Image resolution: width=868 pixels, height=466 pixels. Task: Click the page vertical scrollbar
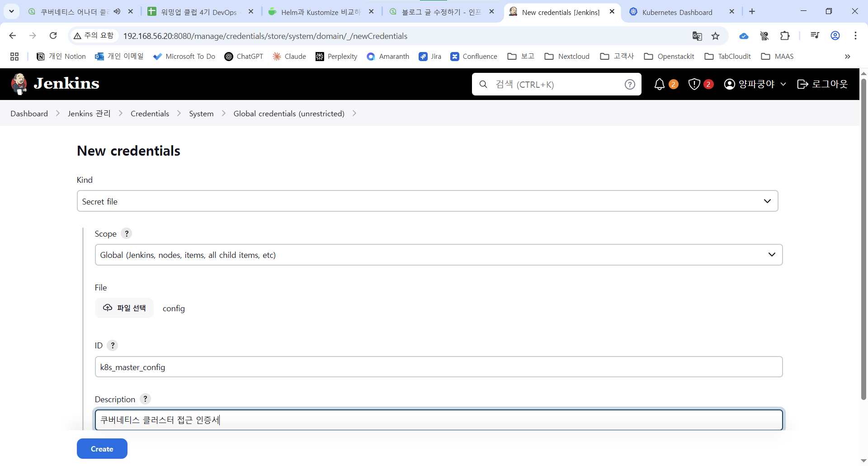point(863,239)
